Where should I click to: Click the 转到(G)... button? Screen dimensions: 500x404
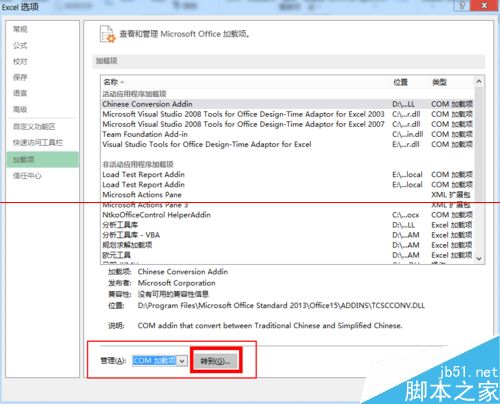pos(215,361)
